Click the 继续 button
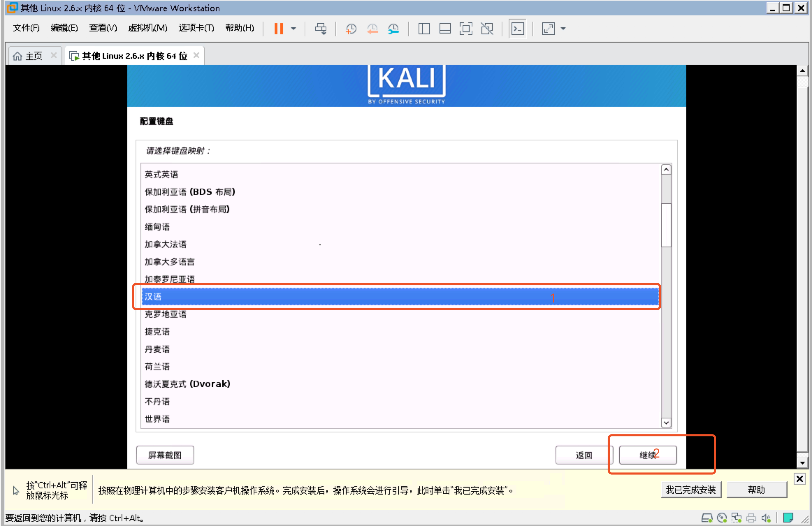 647,455
